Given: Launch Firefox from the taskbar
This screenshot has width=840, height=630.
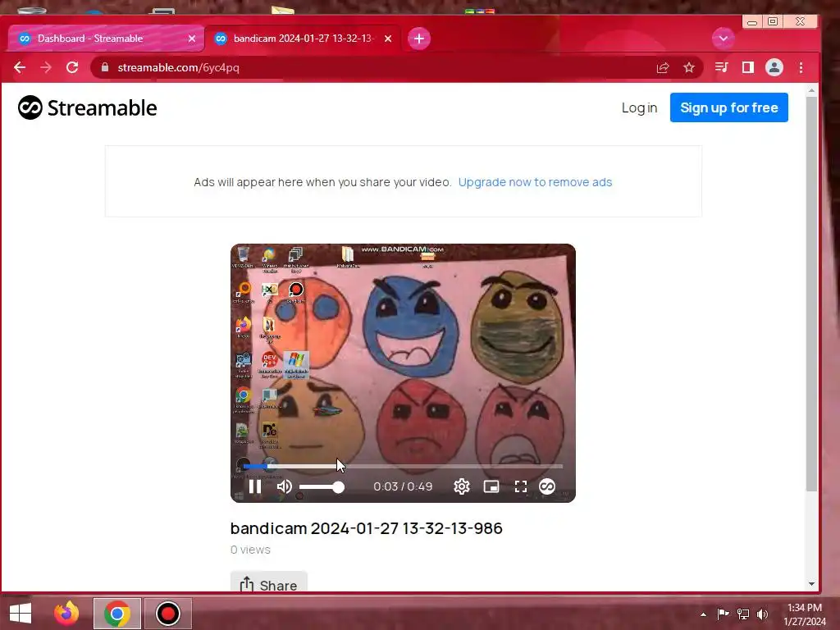Looking at the screenshot, I should coord(66,614).
